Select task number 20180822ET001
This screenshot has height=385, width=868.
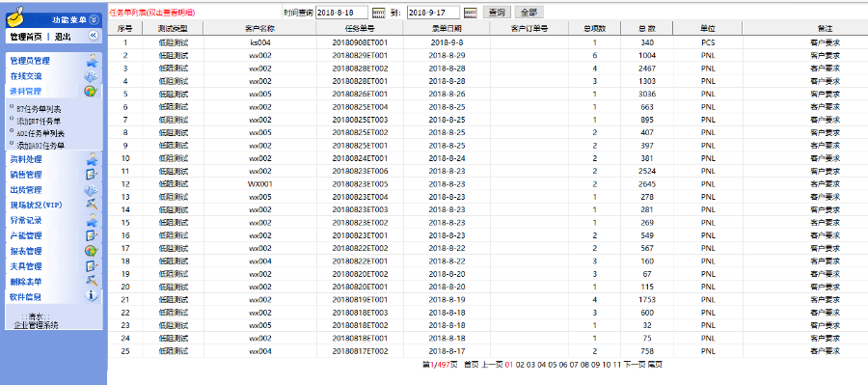(x=360, y=261)
